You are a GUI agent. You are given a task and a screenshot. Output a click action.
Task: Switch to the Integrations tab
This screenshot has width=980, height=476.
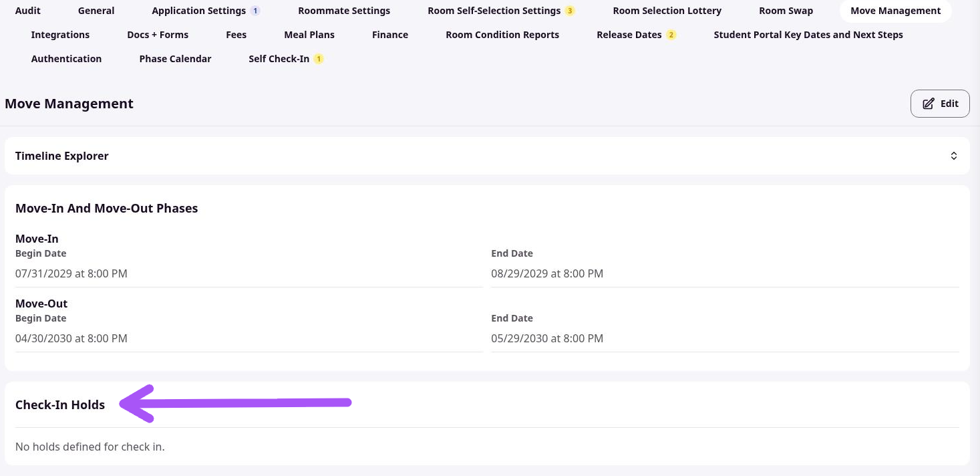pyautogui.click(x=60, y=35)
